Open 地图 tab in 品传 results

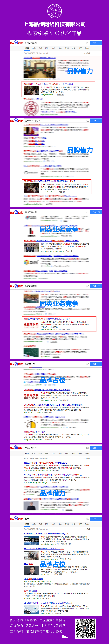click(x=80, y=524)
